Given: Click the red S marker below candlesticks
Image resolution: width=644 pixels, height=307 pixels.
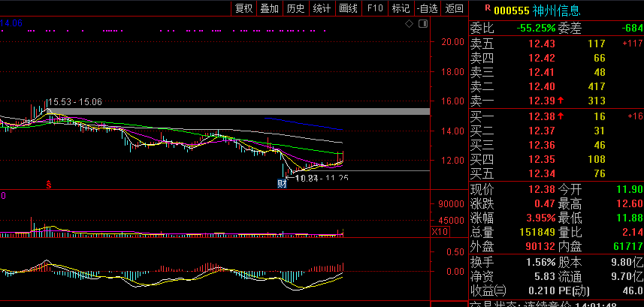Looking at the screenshot, I should (48, 185).
